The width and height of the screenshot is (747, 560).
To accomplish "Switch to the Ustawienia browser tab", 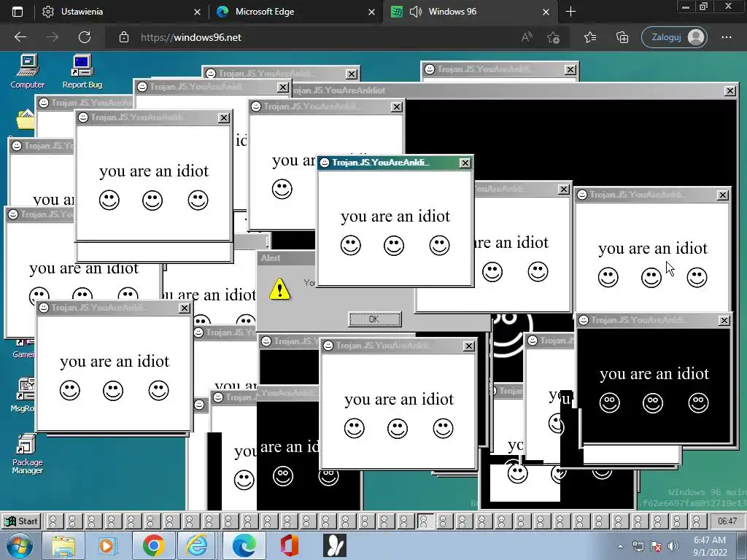I will point(82,12).
